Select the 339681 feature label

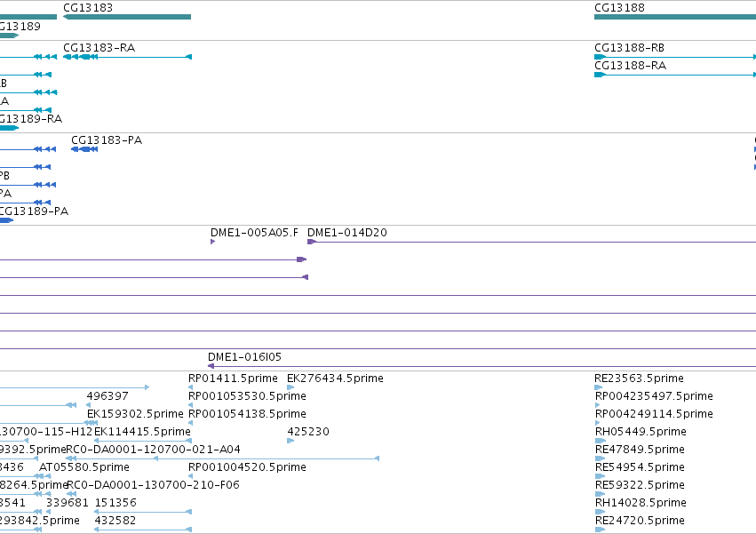[68, 503]
